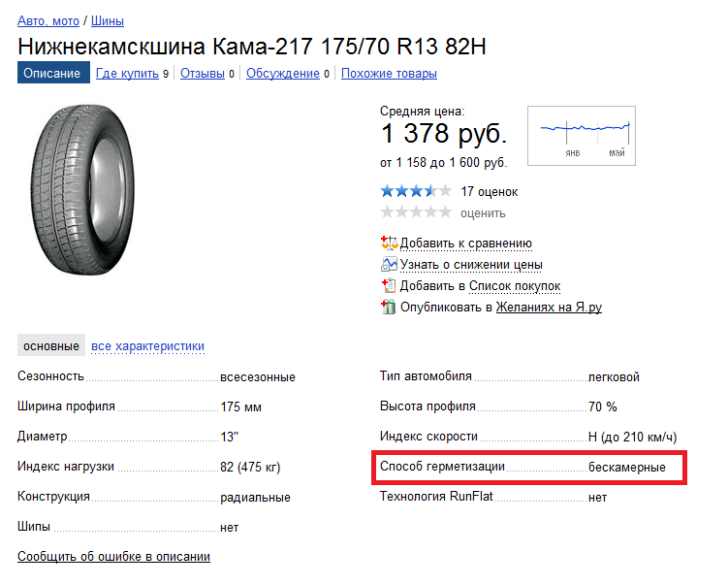Click the compare scales icon
This screenshot has height=585, width=728.
pos(389,244)
